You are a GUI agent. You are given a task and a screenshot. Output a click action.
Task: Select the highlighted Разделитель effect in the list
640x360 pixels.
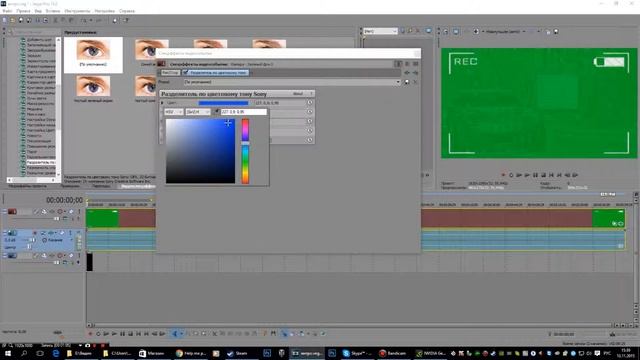(x=41, y=162)
